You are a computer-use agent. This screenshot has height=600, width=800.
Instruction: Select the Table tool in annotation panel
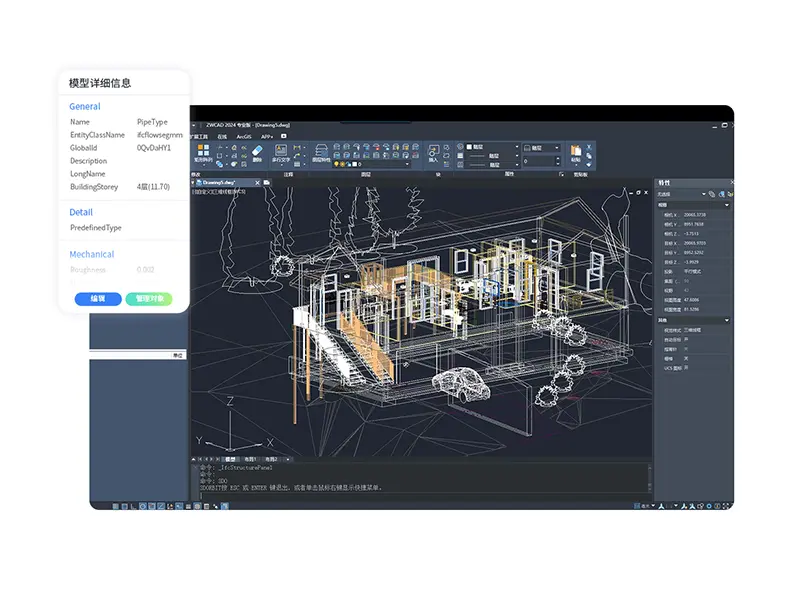coord(296,164)
